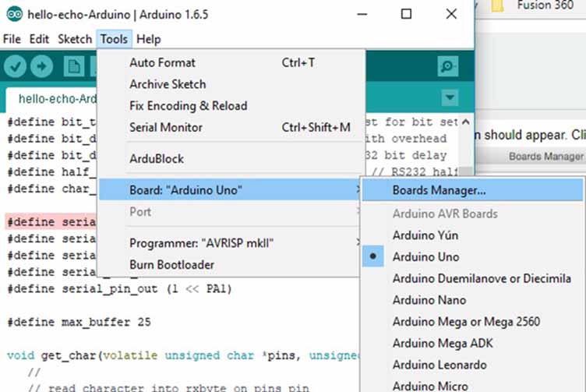The width and height of the screenshot is (586, 392).
Task: Choose Archive Sketch menu entry
Action: pos(229,84)
